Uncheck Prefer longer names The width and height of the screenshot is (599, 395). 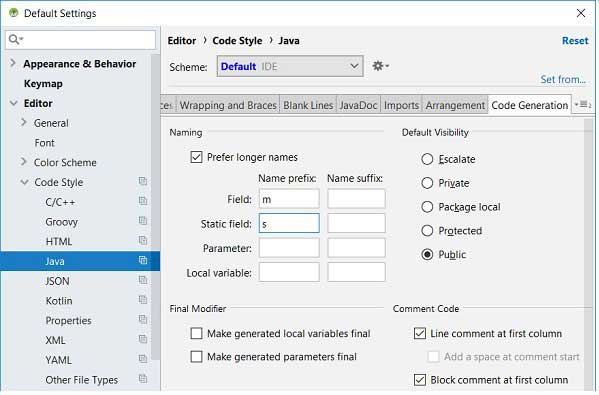(x=196, y=157)
